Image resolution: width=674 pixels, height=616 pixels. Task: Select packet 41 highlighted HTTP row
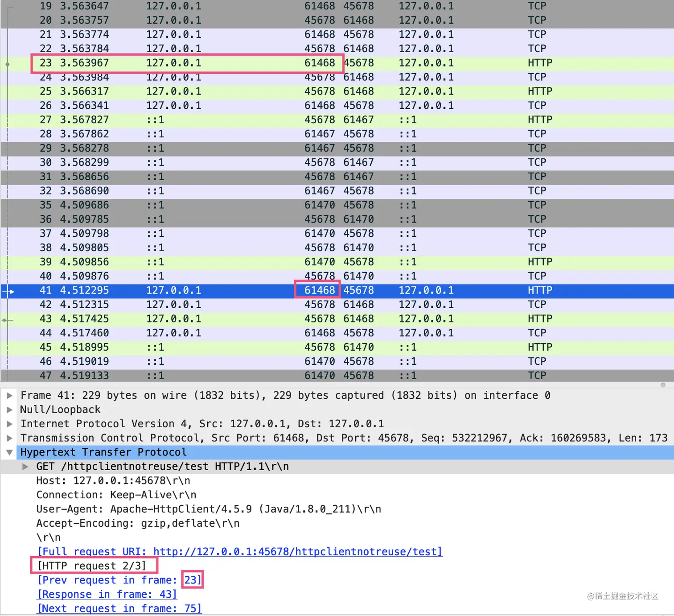coord(337,290)
